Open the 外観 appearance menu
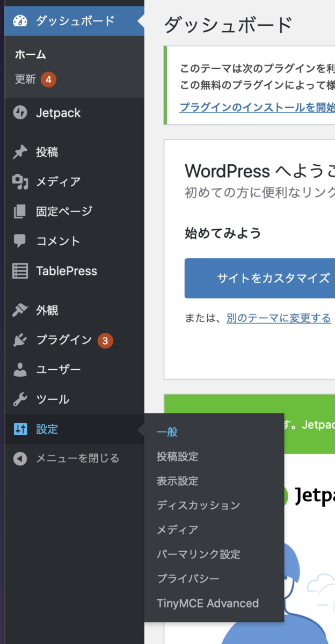The image size is (335, 644). click(75, 310)
